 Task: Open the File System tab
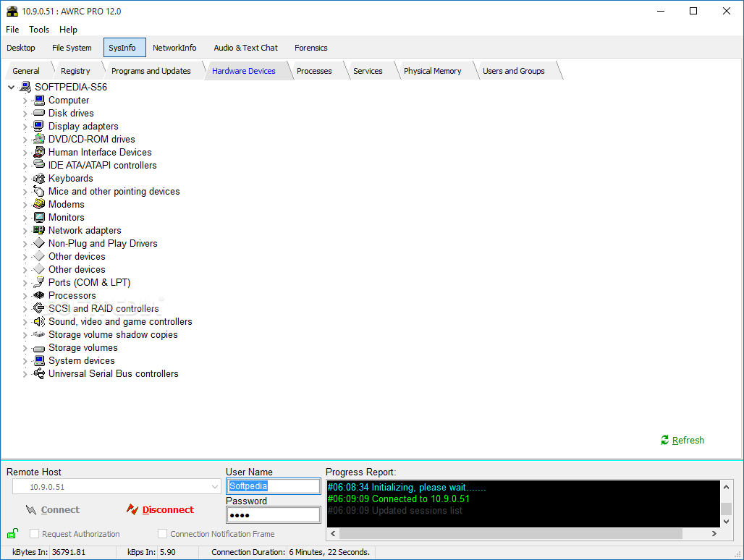pyautogui.click(x=72, y=48)
